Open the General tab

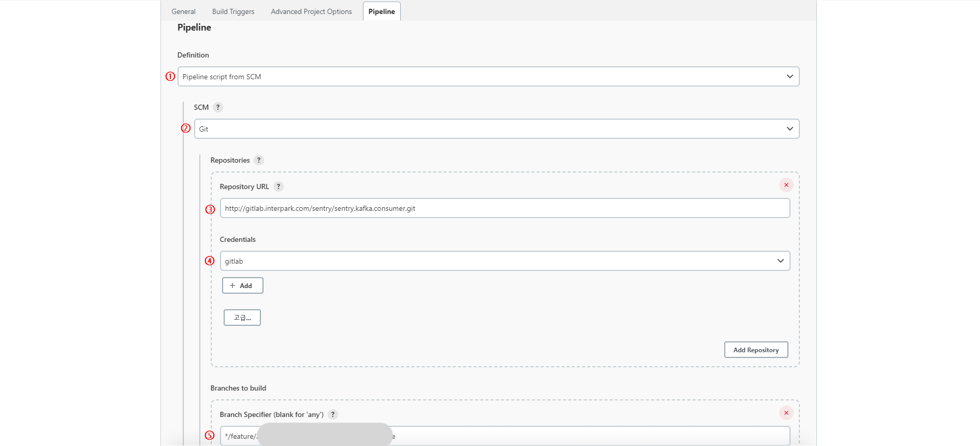point(183,11)
